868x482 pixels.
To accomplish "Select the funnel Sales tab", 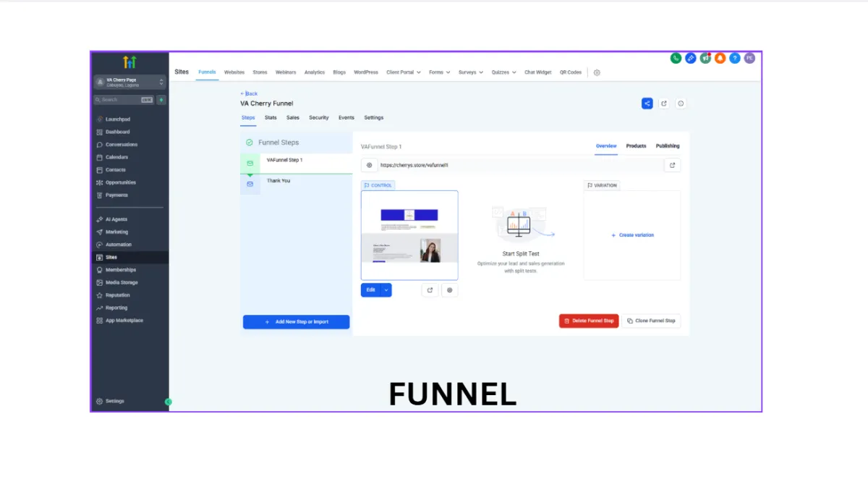I will pyautogui.click(x=293, y=117).
